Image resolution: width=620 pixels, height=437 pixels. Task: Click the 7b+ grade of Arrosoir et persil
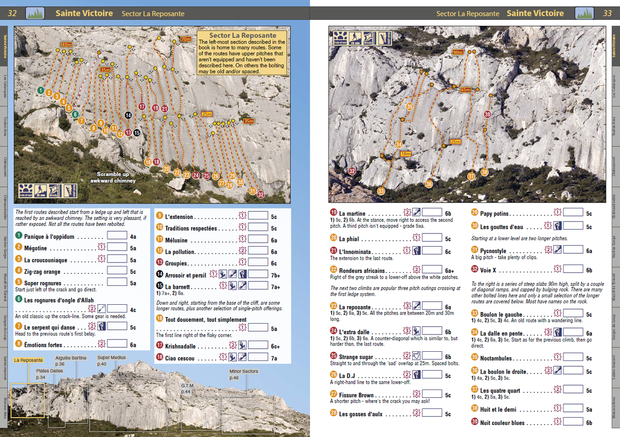click(x=276, y=276)
